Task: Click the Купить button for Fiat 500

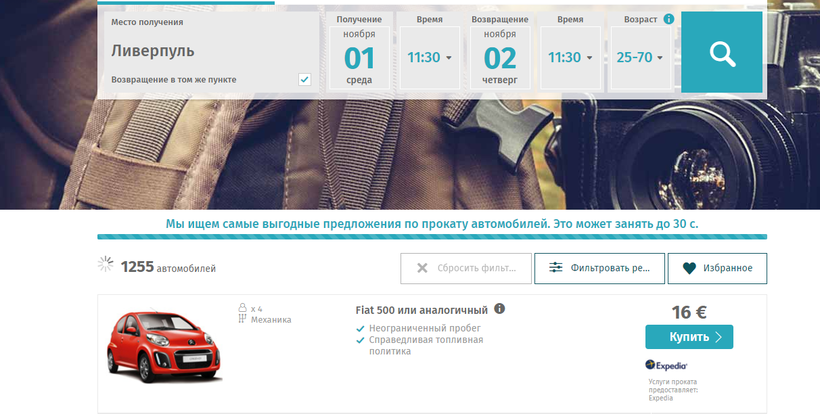Action: click(689, 337)
